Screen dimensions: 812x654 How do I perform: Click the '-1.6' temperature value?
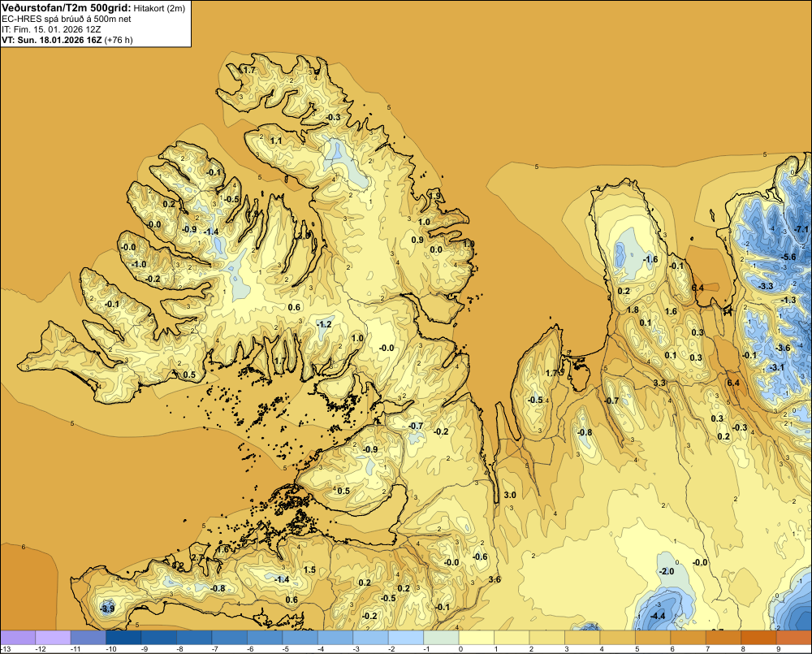pyautogui.click(x=650, y=259)
